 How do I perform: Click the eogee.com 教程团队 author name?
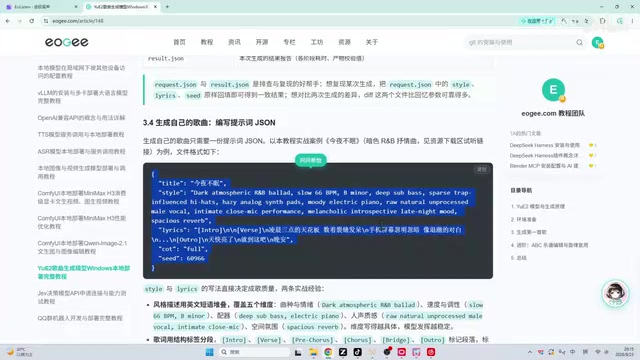(553, 113)
